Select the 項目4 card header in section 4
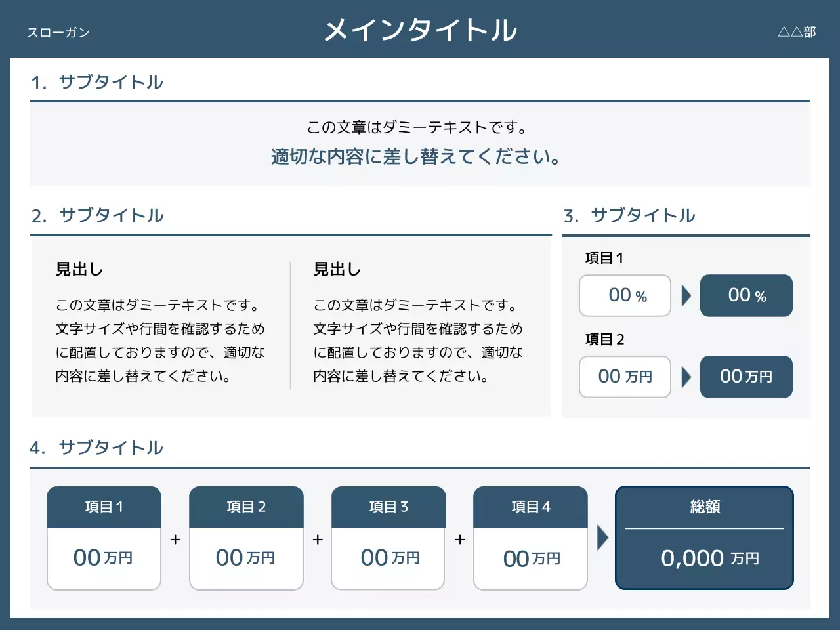This screenshot has height=630, width=840. click(530, 507)
